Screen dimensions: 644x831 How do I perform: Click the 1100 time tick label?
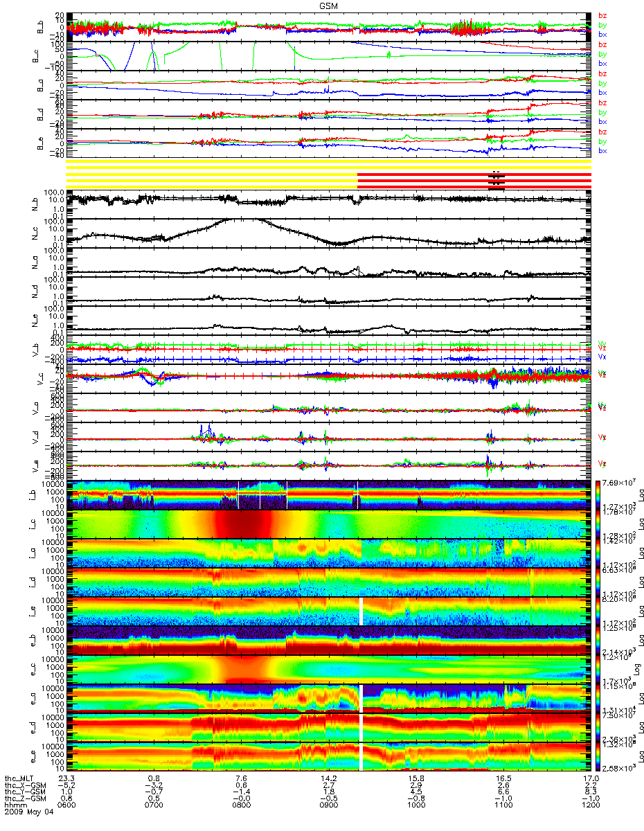503,806
